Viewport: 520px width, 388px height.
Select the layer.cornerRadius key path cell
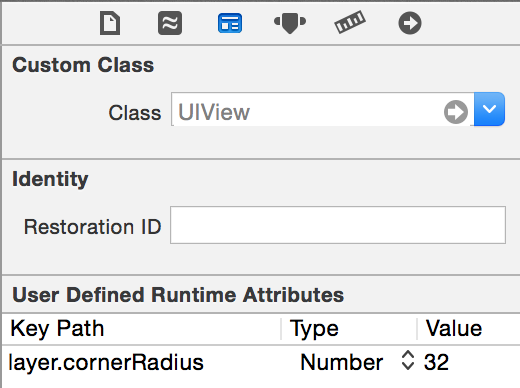pyautogui.click(x=106, y=362)
